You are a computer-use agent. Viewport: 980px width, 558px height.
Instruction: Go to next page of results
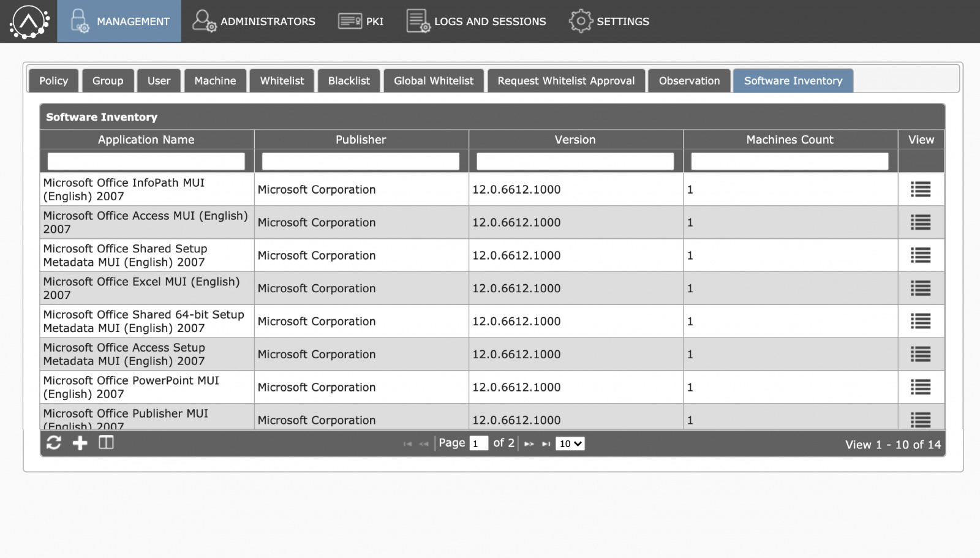[x=529, y=444]
